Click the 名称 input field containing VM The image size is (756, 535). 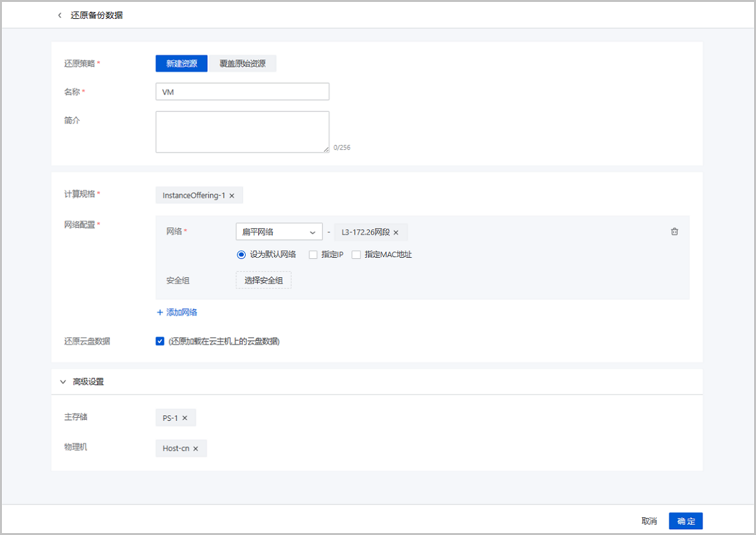coord(242,92)
